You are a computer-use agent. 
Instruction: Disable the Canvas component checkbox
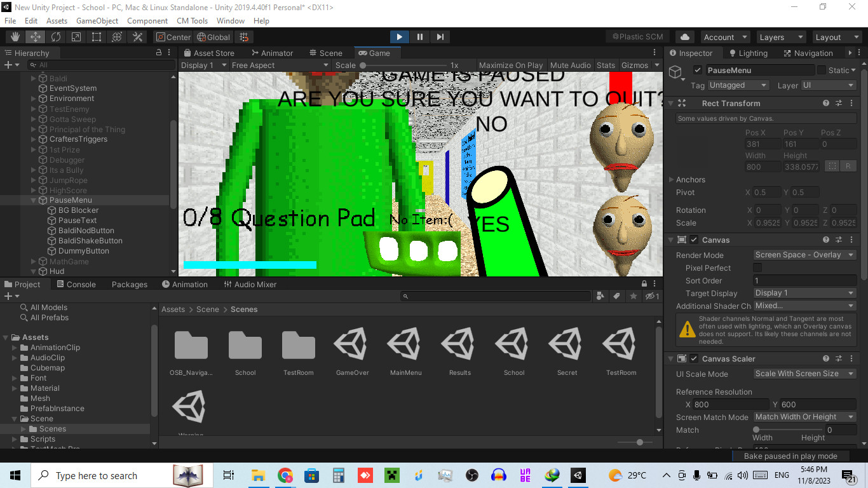pos(694,240)
